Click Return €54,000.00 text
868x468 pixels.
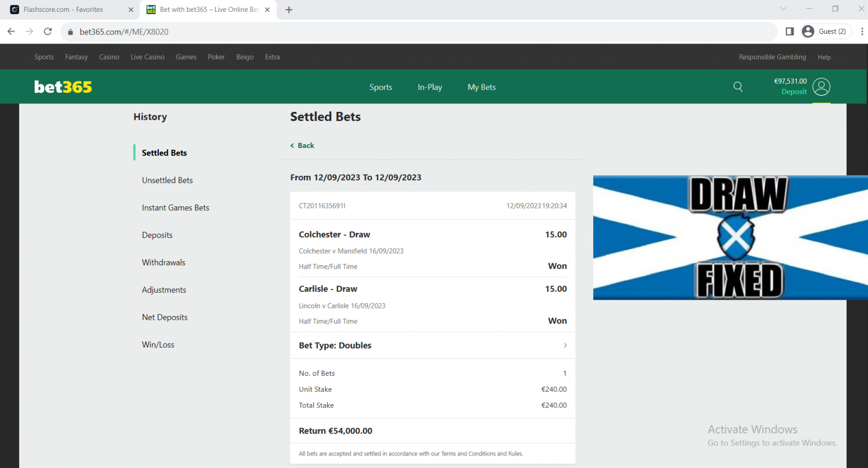coord(336,431)
